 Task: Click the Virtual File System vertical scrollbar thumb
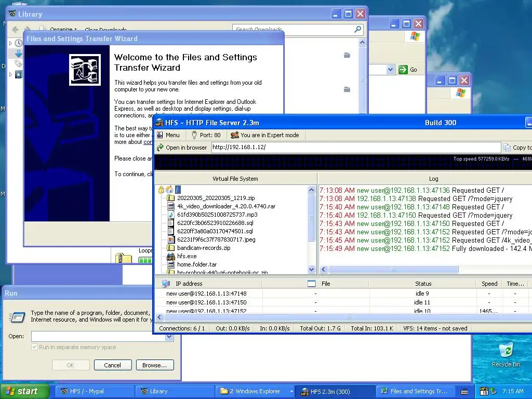pyautogui.click(x=312, y=218)
